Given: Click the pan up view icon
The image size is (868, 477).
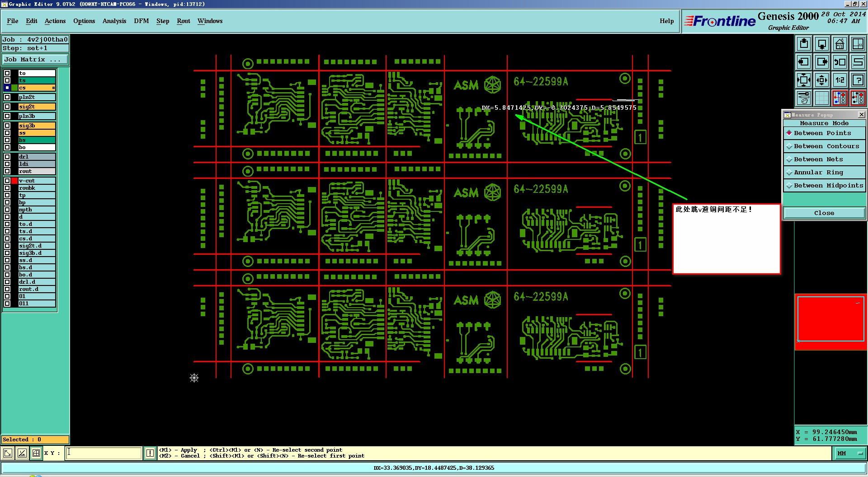Looking at the screenshot, I should click(x=804, y=44).
